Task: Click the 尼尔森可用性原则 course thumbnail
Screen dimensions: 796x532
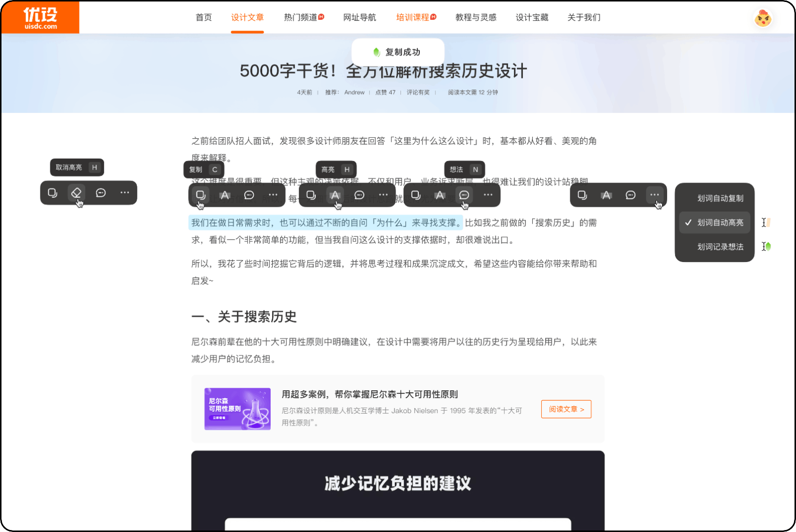Action: point(237,408)
